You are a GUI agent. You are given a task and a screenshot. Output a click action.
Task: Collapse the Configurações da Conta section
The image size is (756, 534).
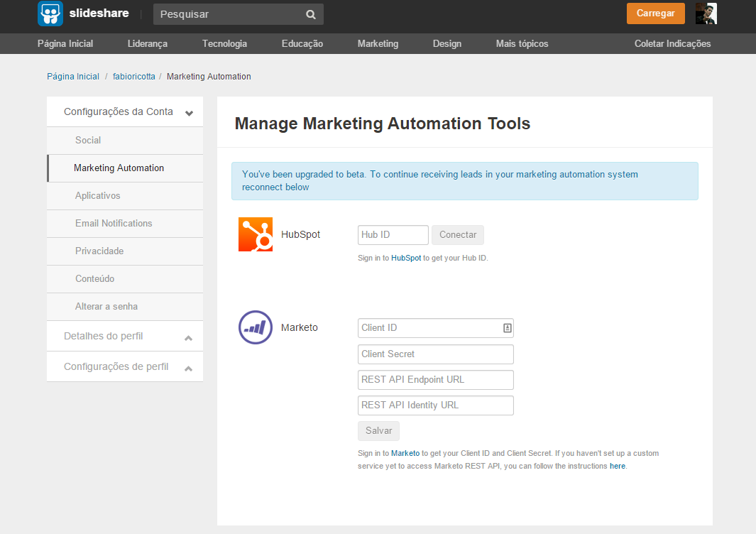[x=189, y=112]
